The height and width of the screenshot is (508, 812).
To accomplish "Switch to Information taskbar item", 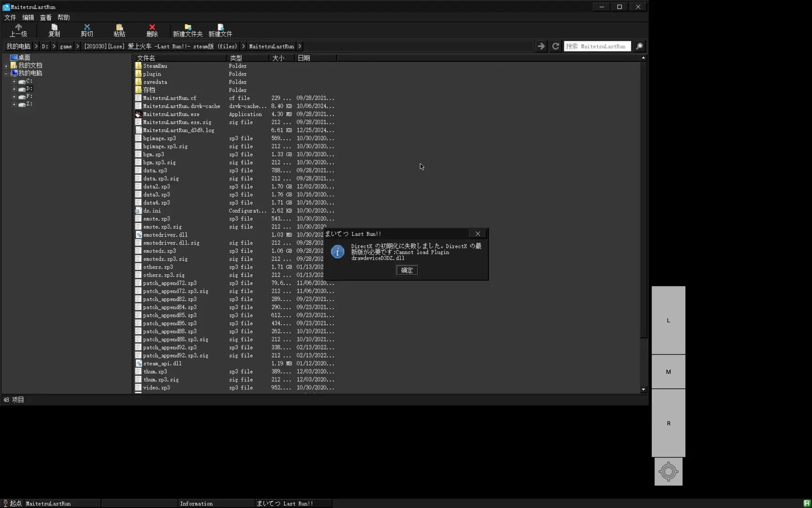I will click(216, 503).
